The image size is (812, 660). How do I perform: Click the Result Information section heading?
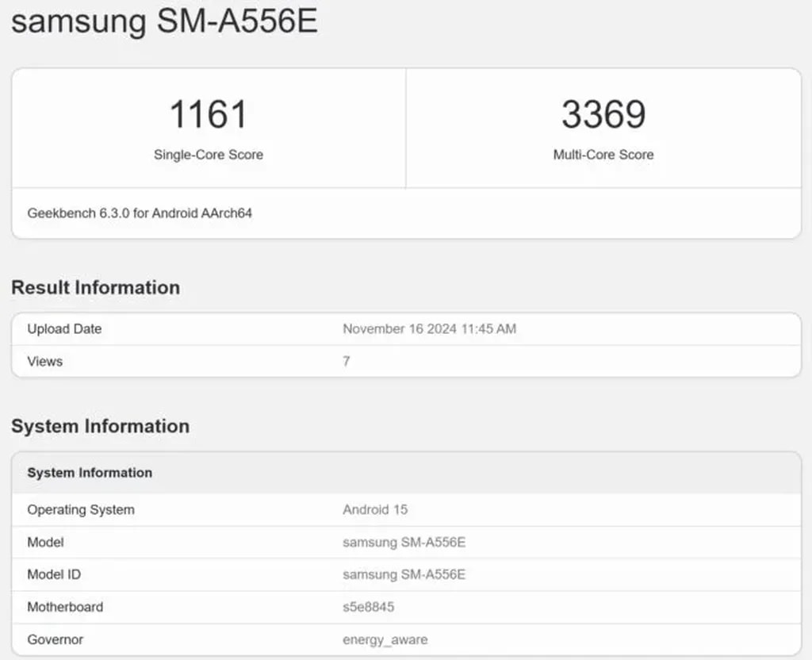pos(95,287)
